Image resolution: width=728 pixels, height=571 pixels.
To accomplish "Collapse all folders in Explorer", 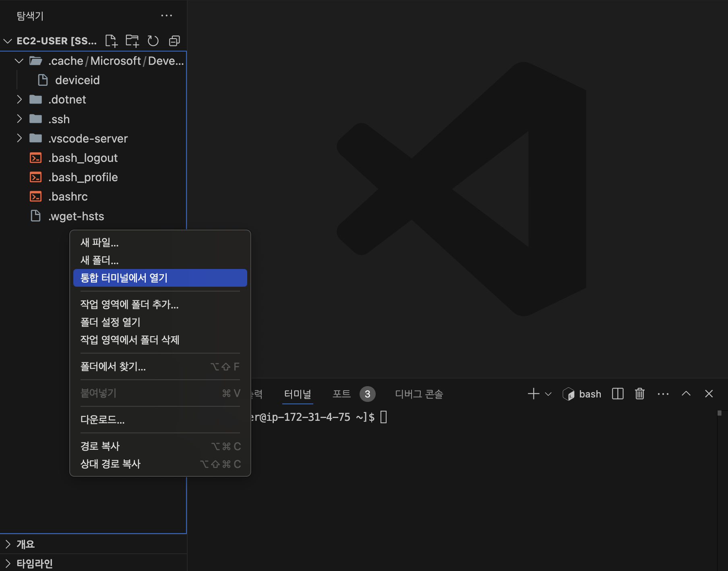I will (x=174, y=40).
